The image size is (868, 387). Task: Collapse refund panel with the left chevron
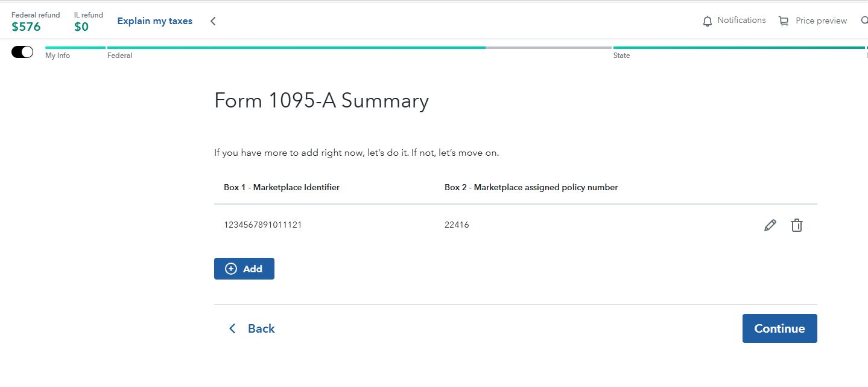click(213, 21)
